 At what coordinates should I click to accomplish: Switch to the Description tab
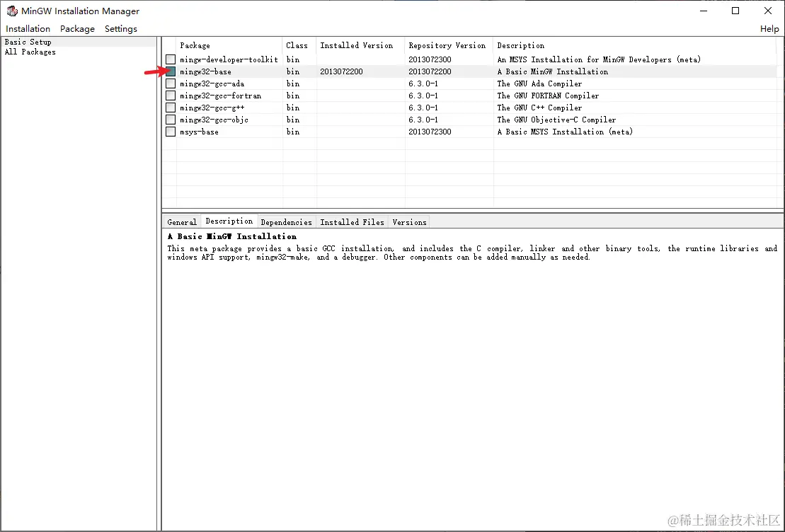click(229, 221)
